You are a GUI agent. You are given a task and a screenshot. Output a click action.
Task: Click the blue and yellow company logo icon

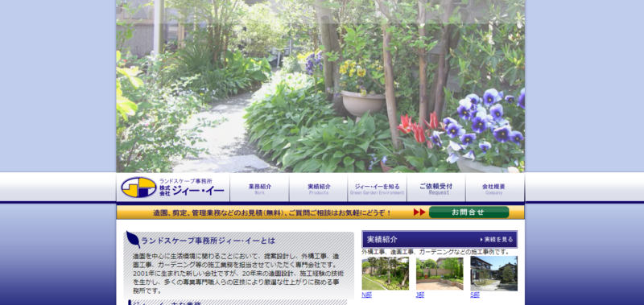pos(138,188)
